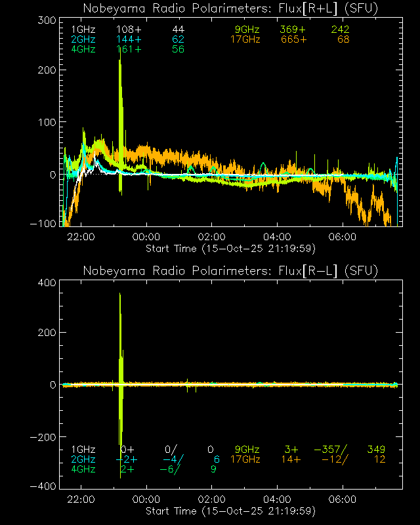Select the 1GHz legend label in top plot
Image resolution: width=420 pixels, height=525 pixels.
pos(83,30)
